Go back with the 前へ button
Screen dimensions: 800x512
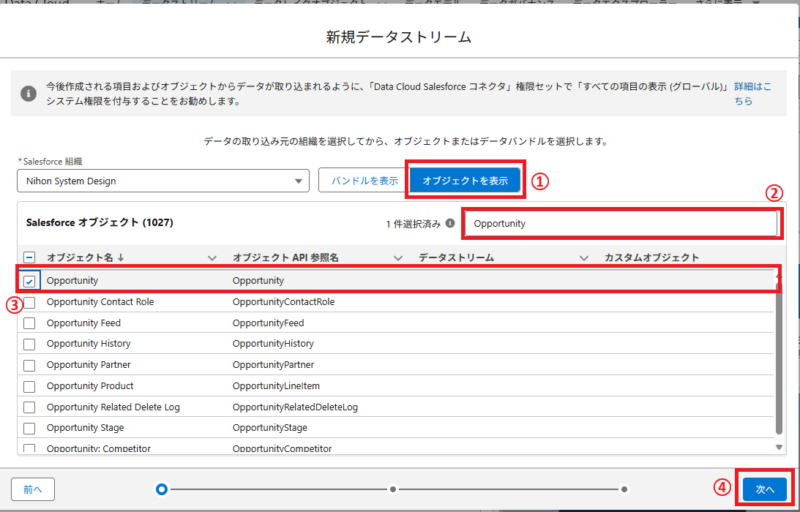33,489
